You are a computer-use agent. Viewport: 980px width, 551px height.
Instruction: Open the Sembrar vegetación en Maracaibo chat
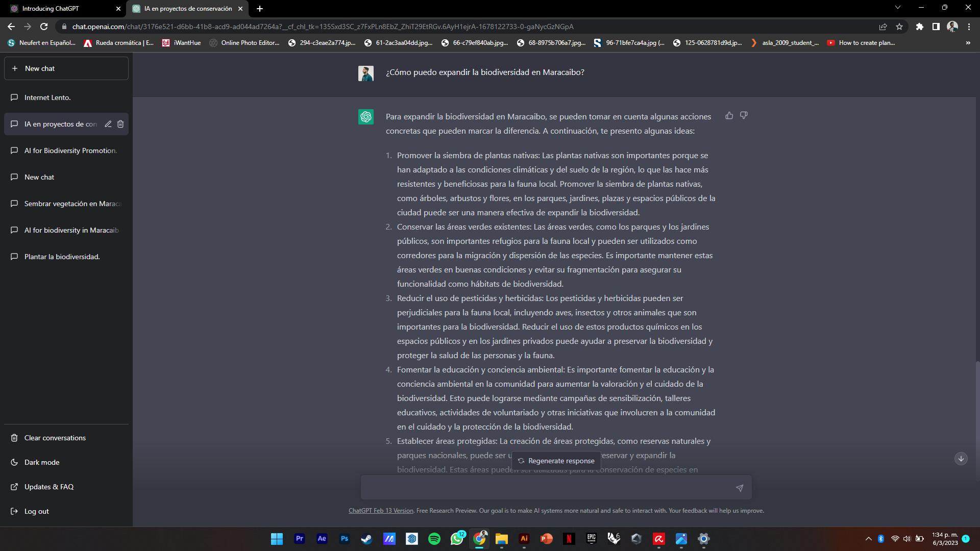66,204
